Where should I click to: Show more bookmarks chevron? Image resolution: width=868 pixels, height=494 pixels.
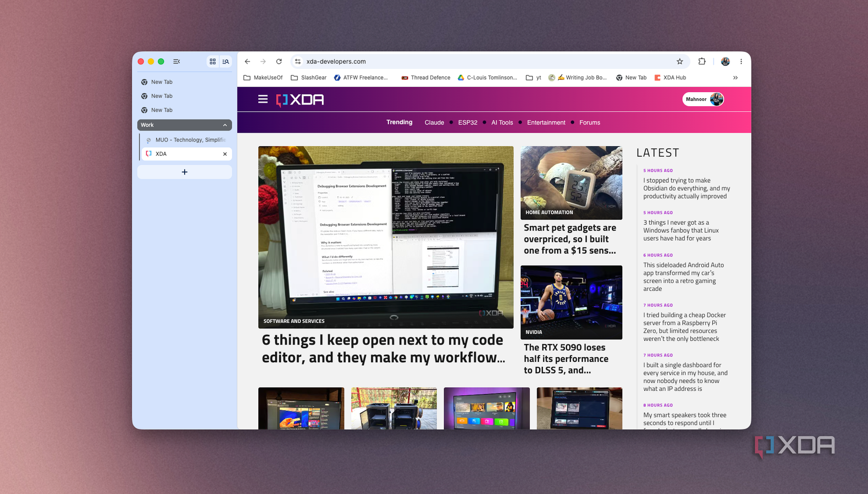coord(735,78)
